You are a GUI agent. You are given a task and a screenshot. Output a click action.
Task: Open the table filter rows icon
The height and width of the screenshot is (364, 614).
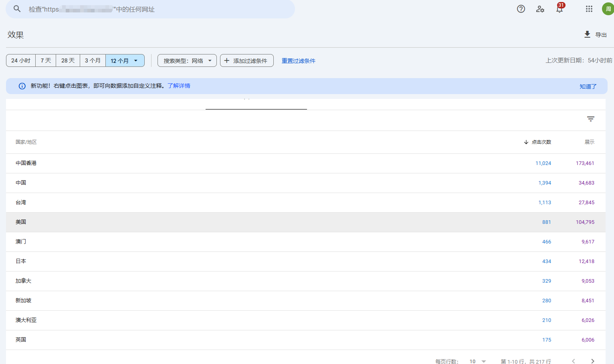click(590, 119)
